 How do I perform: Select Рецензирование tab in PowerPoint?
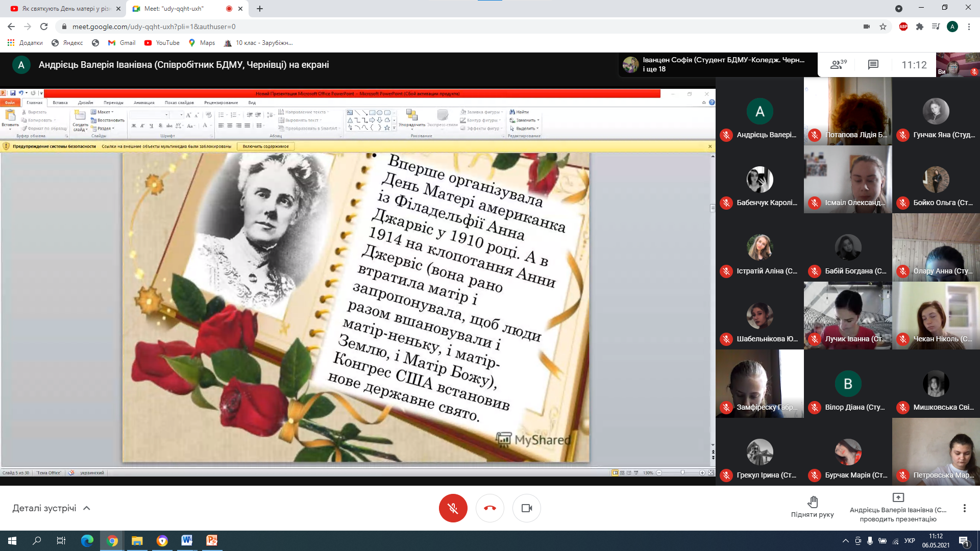[221, 103]
